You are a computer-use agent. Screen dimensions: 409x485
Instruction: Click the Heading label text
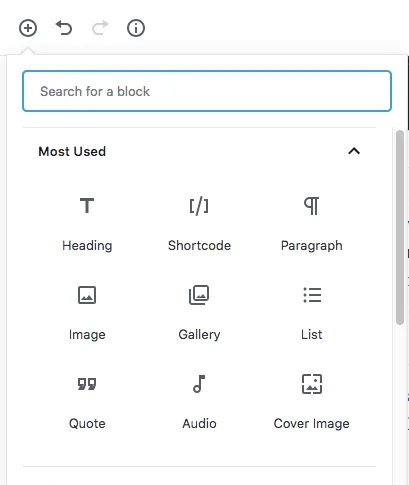pyautogui.click(x=87, y=246)
